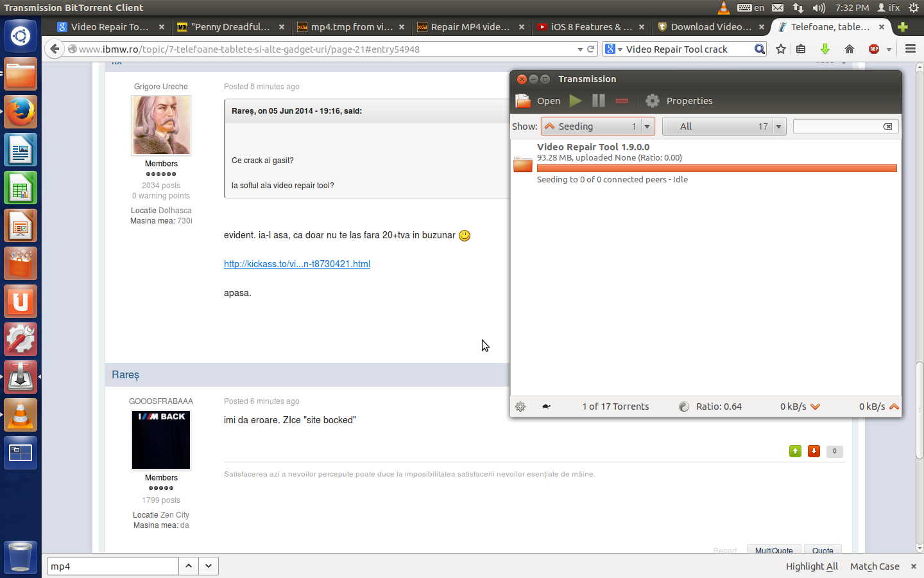Viewport: 924px width, 578px height.
Task: Open sound volume indicator menu
Action: 819,8
